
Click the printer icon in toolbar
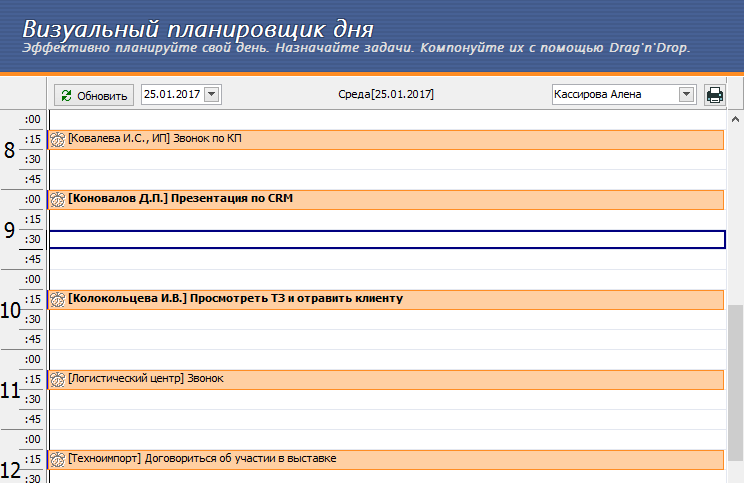point(714,95)
